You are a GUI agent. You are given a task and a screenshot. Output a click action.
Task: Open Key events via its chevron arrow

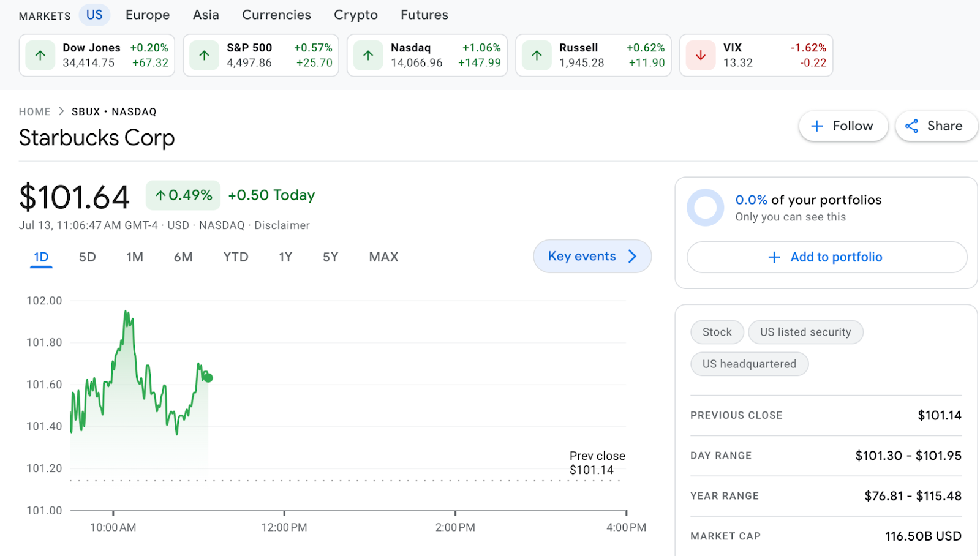click(x=633, y=257)
